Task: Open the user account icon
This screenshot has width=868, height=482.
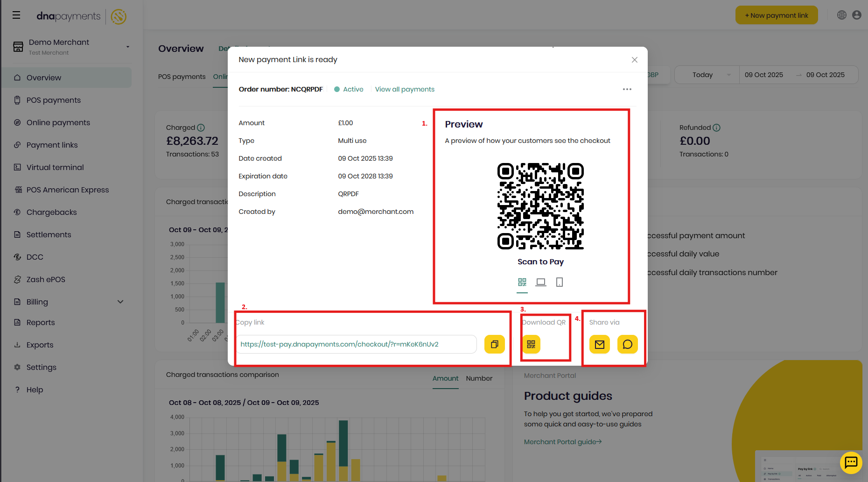Action: [x=857, y=14]
